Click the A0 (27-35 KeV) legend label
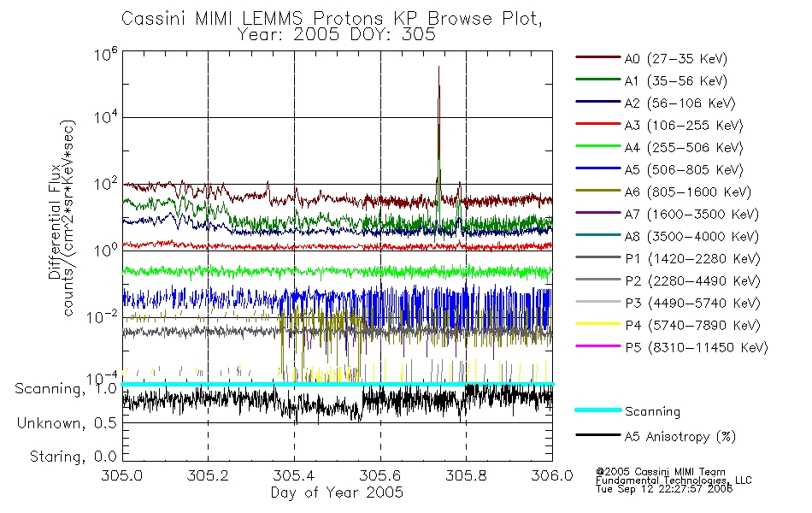Image resolution: width=812 pixels, height=513 pixels. [675, 58]
